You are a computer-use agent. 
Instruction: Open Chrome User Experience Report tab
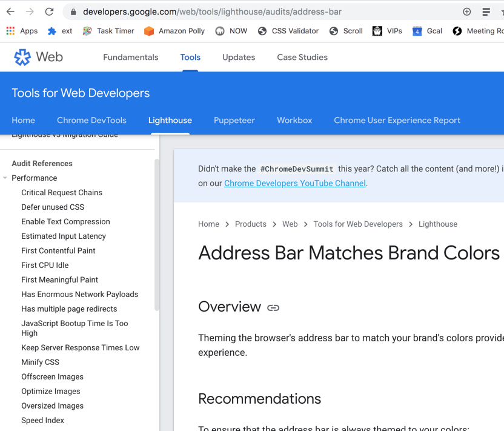397,120
